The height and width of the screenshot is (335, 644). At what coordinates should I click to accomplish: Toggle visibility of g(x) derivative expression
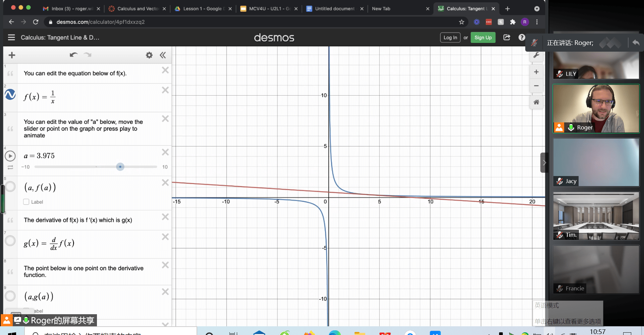10,240
